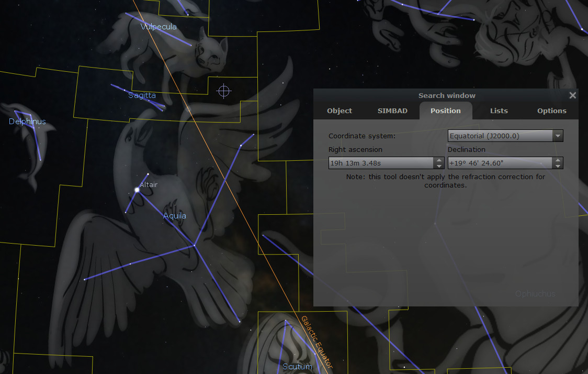The height and width of the screenshot is (374, 588).
Task: Click the Declination input field
Action: coord(500,163)
